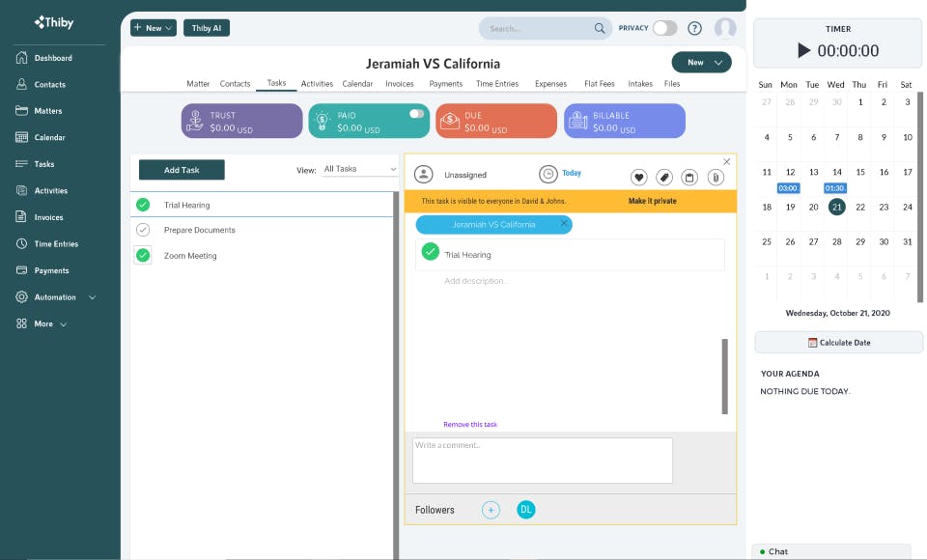This screenshot has height=560, width=927.
Task: Switch to the Files tab
Action: point(672,84)
